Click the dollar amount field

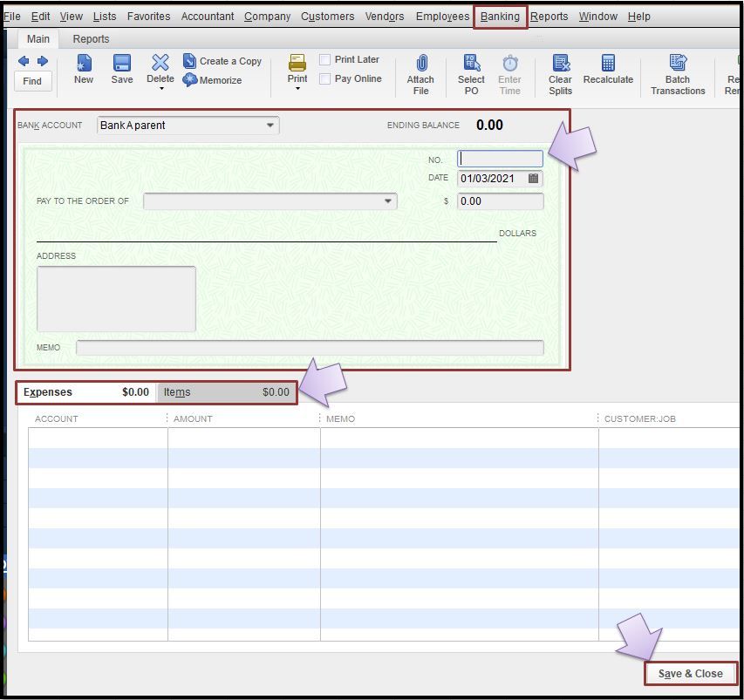coord(500,201)
